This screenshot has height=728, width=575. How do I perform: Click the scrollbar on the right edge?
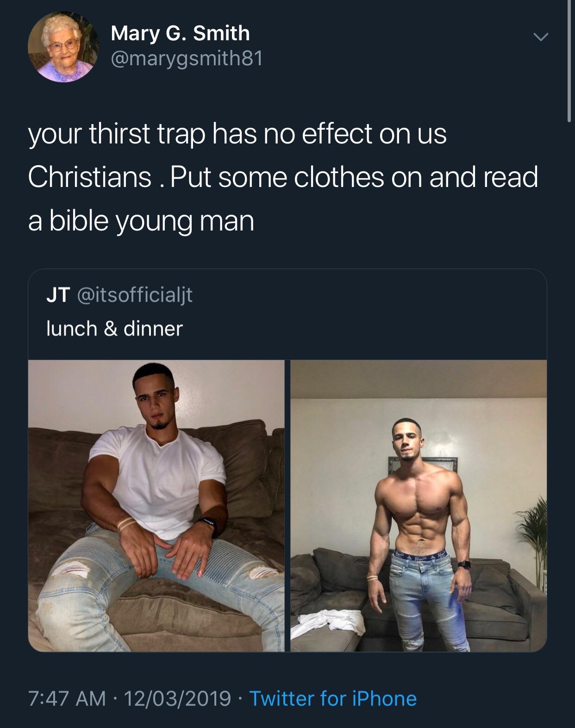tap(569, 60)
